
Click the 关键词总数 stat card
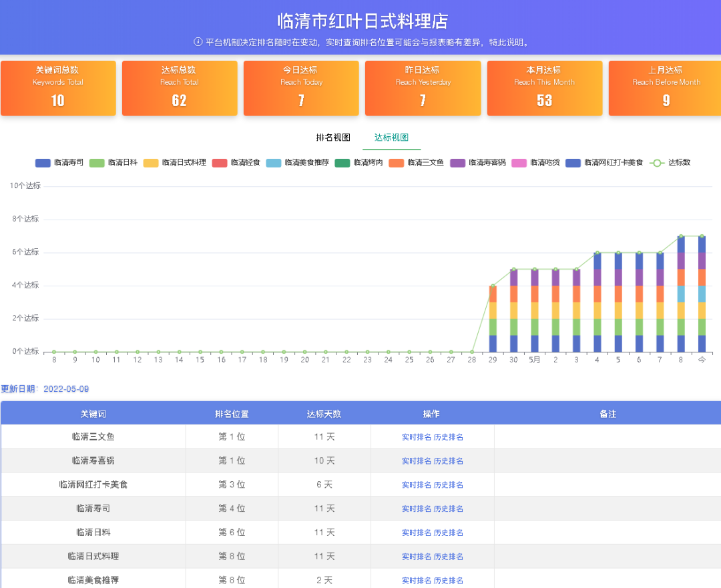point(58,88)
